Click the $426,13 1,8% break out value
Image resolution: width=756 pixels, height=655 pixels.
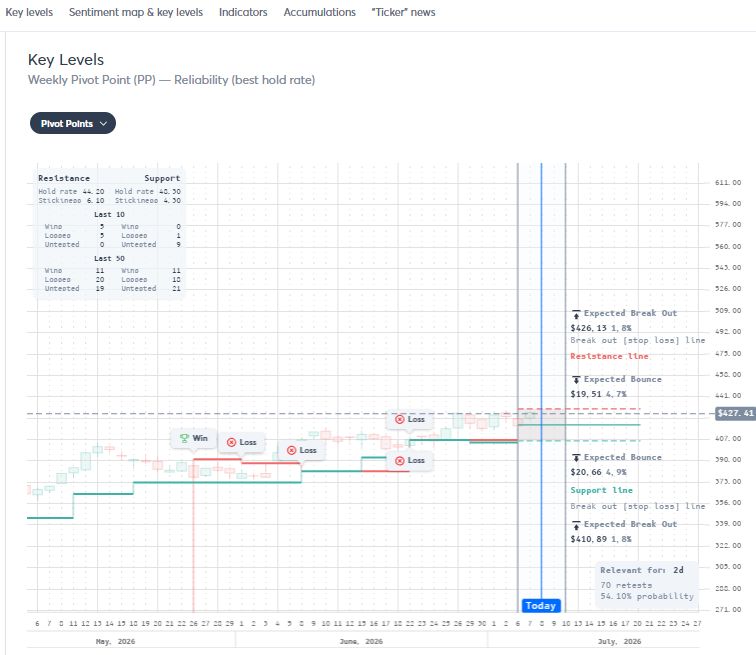601,328
